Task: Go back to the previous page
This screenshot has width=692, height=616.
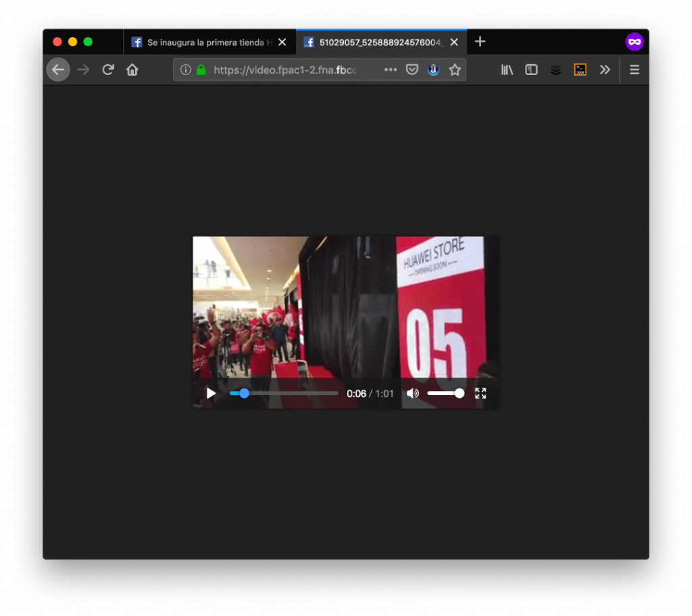Action: click(58, 70)
